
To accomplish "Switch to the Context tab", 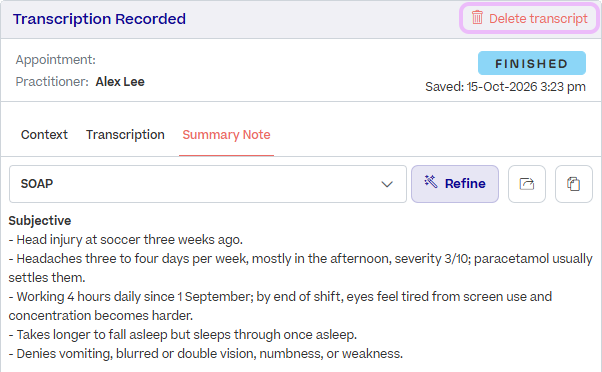I will tap(44, 135).
